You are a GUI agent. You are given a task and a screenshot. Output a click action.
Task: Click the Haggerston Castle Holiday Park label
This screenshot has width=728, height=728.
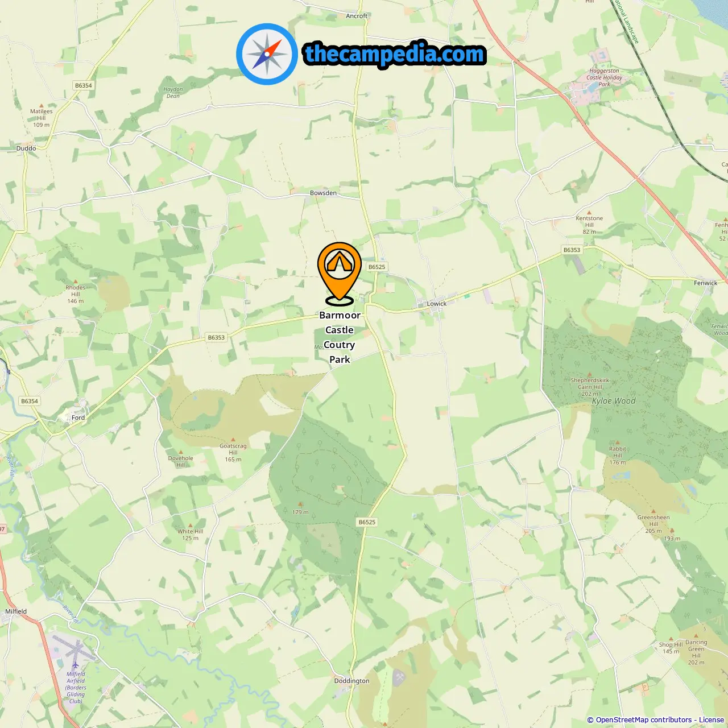[605, 77]
